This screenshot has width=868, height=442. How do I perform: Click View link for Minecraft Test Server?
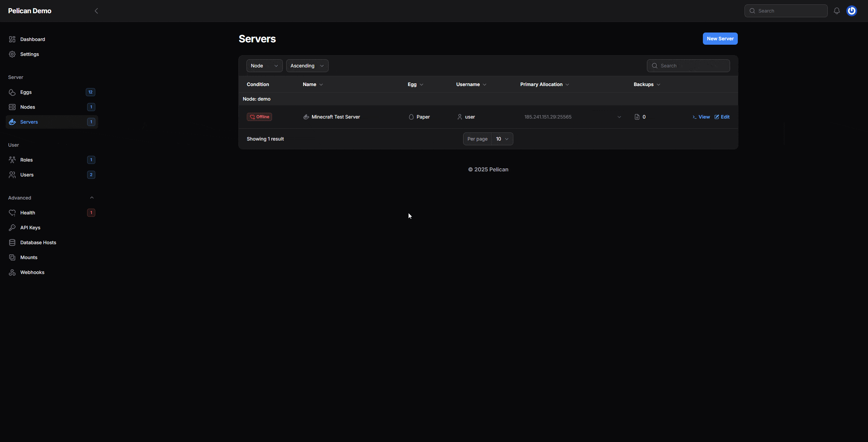tap(701, 117)
